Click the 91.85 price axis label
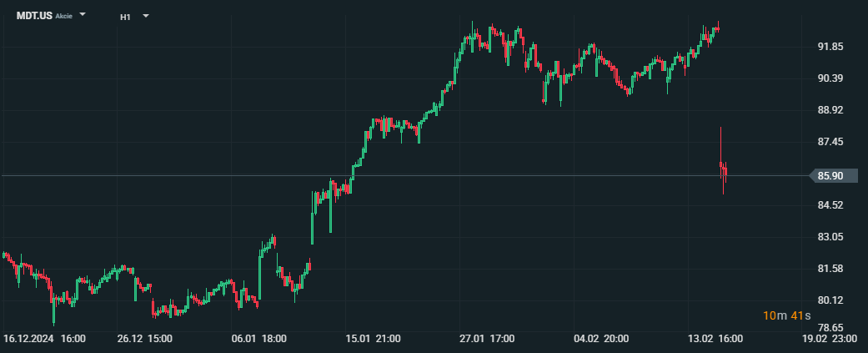The height and width of the screenshot is (353, 868). 830,47
